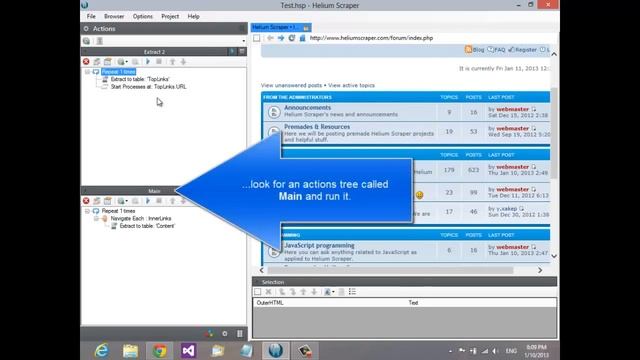This screenshot has height=360, width=640.
Task: Click the Register link in forum header
Action: coord(522,50)
